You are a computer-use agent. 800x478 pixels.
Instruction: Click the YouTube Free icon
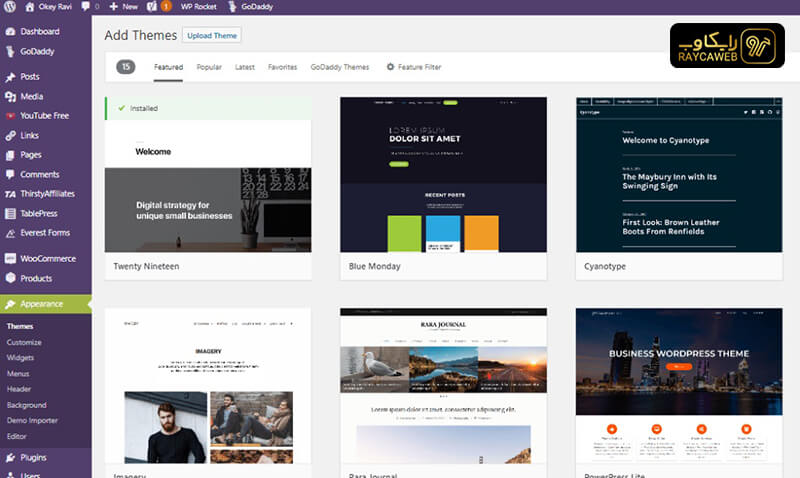point(10,116)
